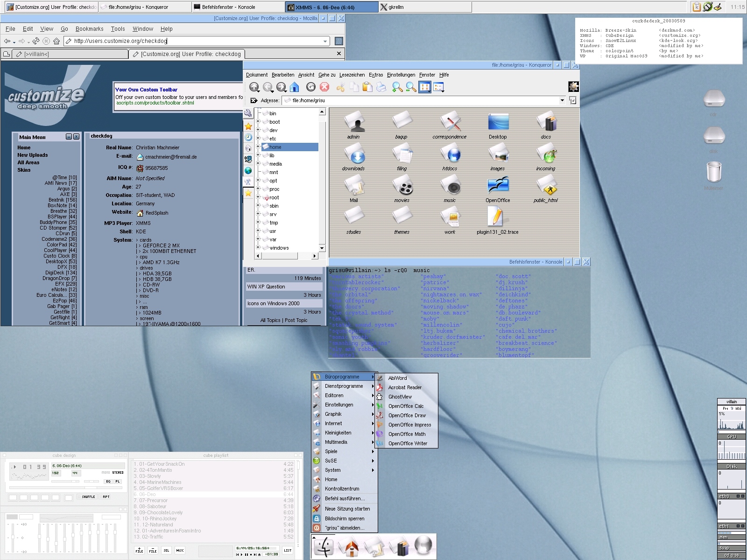Image resolution: width=747 pixels, height=560 pixels.
Task: Click the clock history icon in Konqueror sidebar
Action: (248, 137)
